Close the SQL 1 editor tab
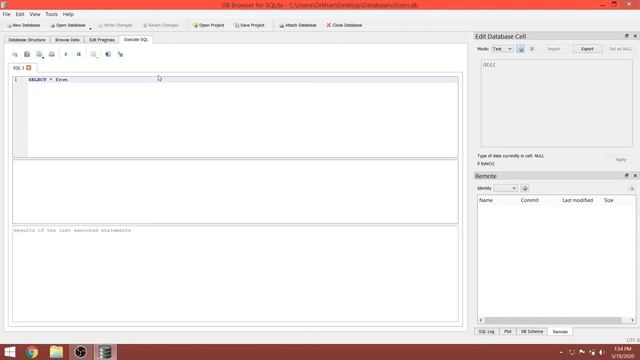The height and width of the screenshot is (360, 640). pyautogui.click(x=29, y=68)
